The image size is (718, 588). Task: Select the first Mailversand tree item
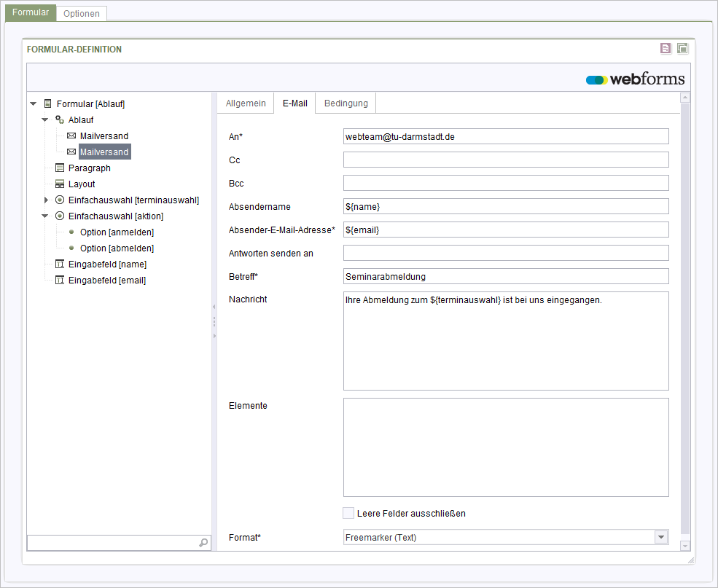point(104,136)
